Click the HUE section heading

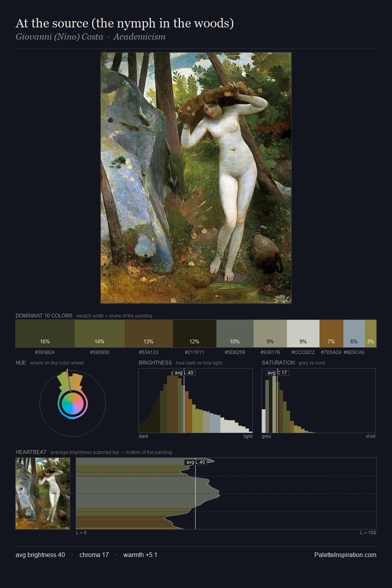click(21, 363)
